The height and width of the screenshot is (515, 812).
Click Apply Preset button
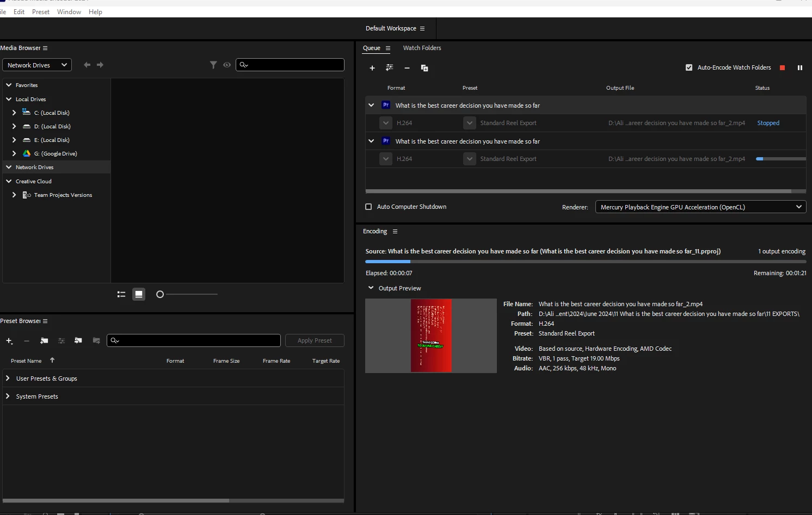(315, 340)
